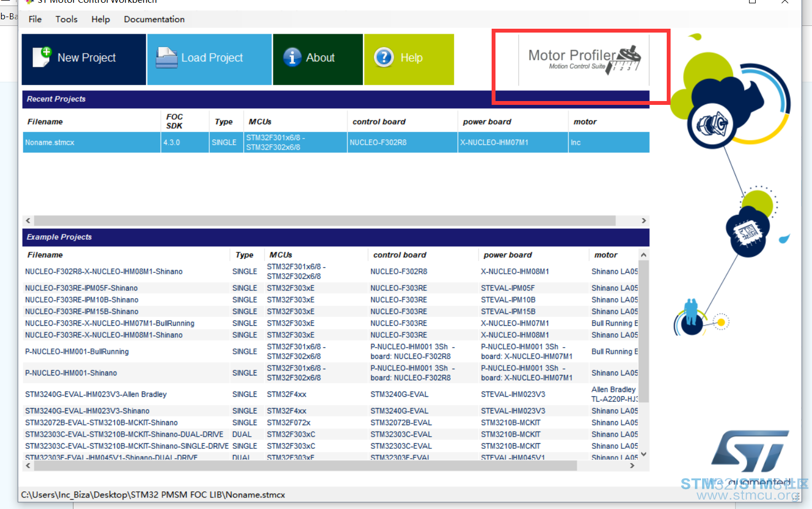Open the Tools menu
Screen dimensions: 812x509
point(66,19)
